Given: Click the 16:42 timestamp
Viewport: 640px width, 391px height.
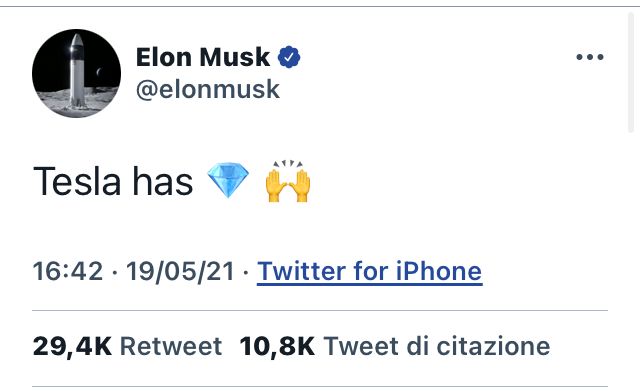Looking at the screenshot, I should tap(68, 271).
